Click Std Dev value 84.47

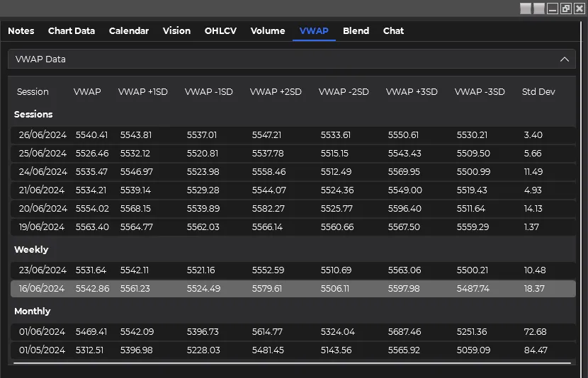(x=536, y=350)
